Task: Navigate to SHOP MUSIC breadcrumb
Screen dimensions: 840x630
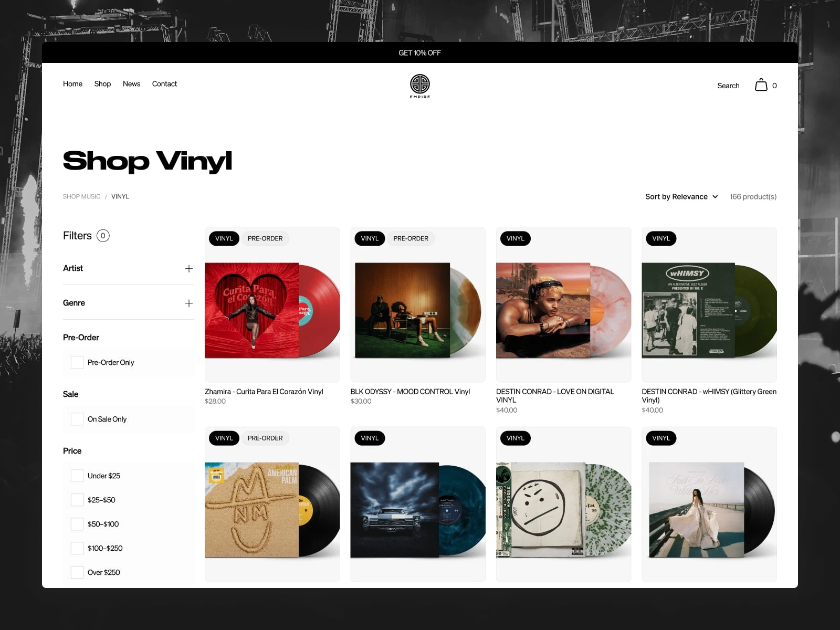Action: 81,196
